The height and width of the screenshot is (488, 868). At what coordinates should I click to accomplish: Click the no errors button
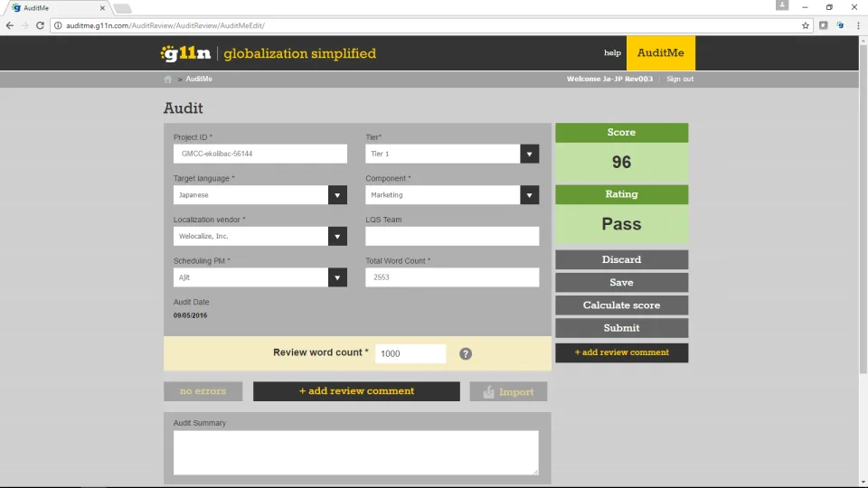pyautogui.click(x=203, y=391)
